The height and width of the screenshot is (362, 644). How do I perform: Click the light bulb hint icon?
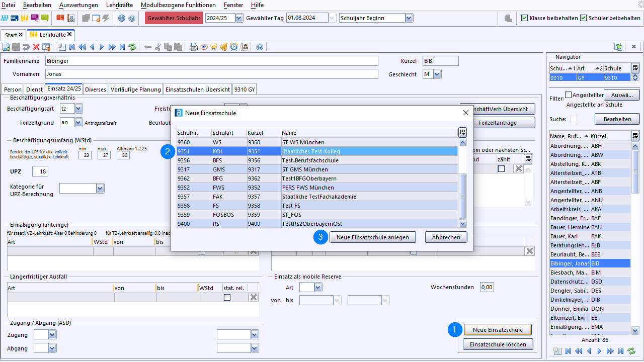coord(214,47)
